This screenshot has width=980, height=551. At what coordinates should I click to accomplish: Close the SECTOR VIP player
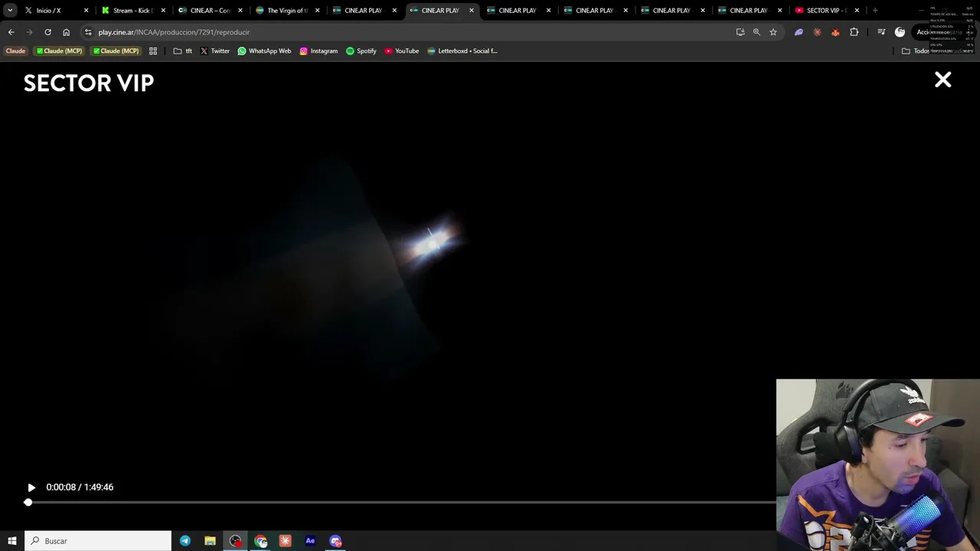pos(942,80)
